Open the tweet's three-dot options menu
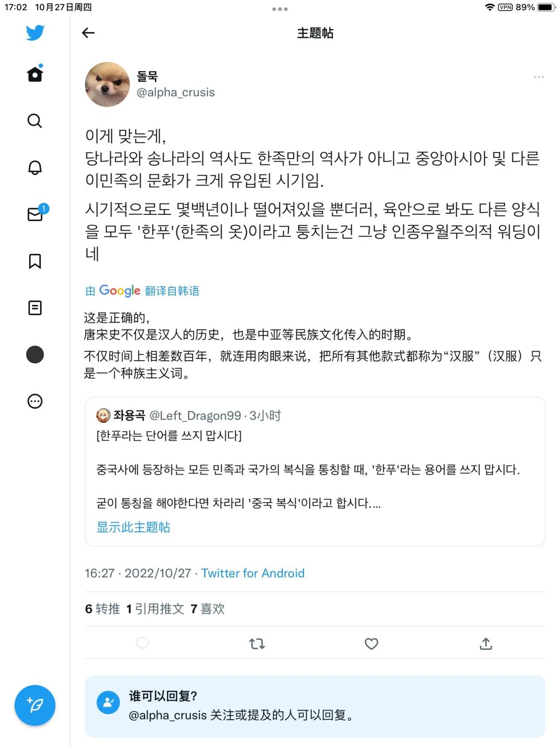560x747 pixels. pos(539,76)
